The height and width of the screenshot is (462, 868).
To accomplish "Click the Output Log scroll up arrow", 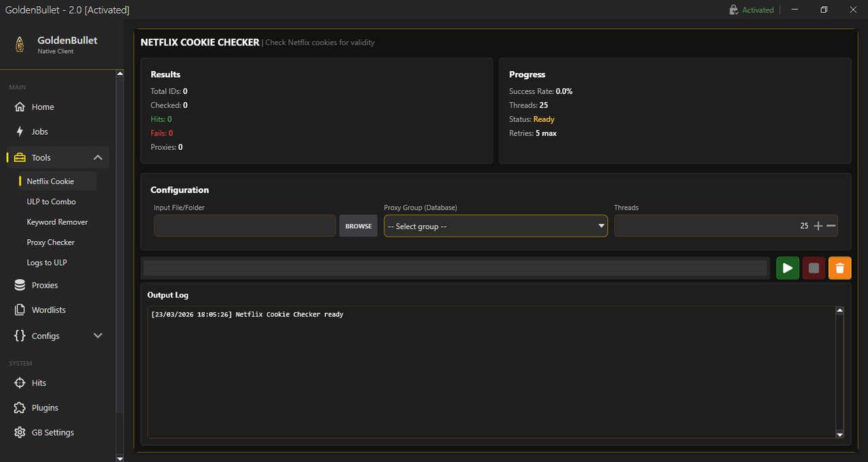I will coord(840,310).
